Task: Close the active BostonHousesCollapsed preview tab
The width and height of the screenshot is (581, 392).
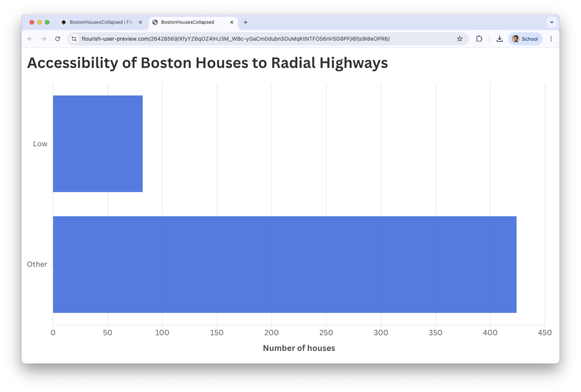Action: [x=232, y=22]
